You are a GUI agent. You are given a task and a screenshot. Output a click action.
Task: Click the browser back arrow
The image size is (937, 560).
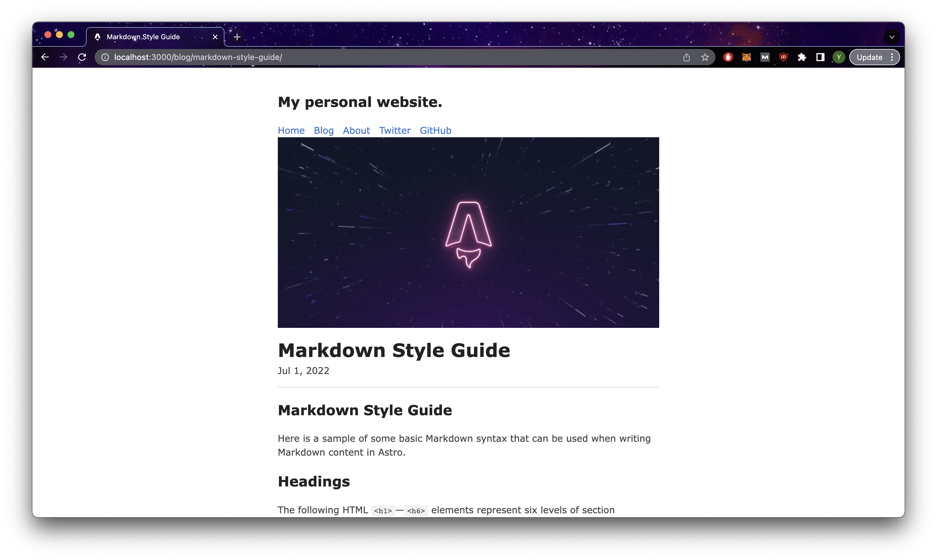tap(45, 57)
